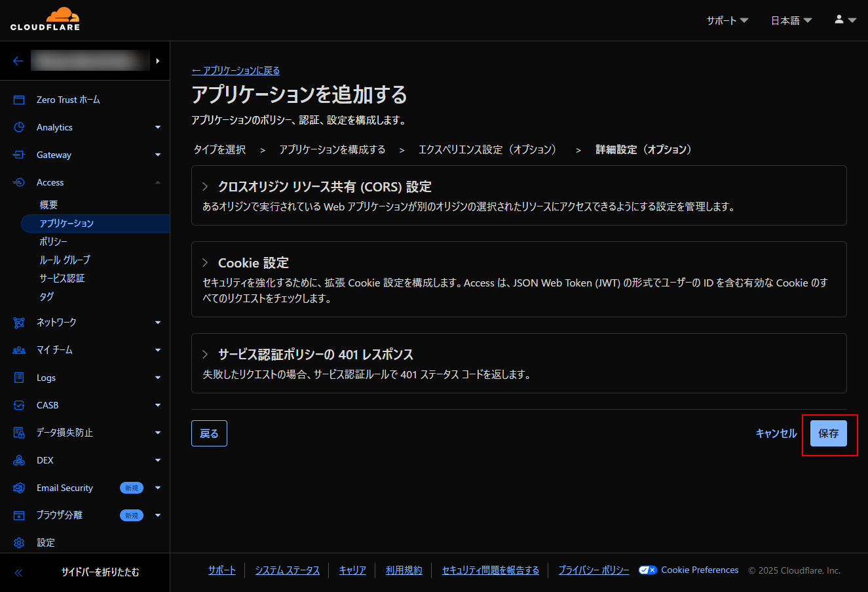The height and width of the screenshot is (592, 868).
Task: Expand the Cookie 設定 section chevron
Action: point(205,263)
